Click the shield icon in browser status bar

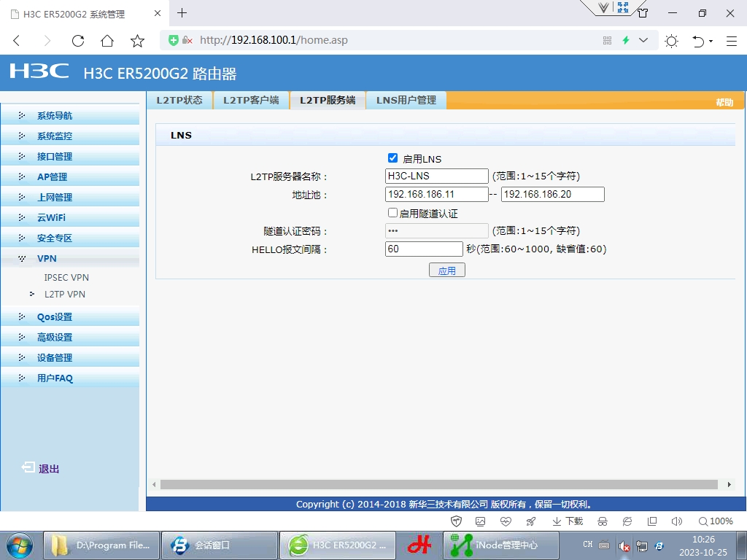(x=456, y=521)
